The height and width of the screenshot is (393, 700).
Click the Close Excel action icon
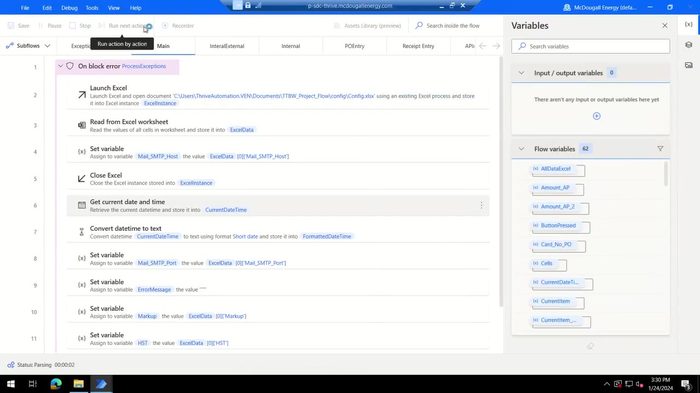click(x=82, y=179)
